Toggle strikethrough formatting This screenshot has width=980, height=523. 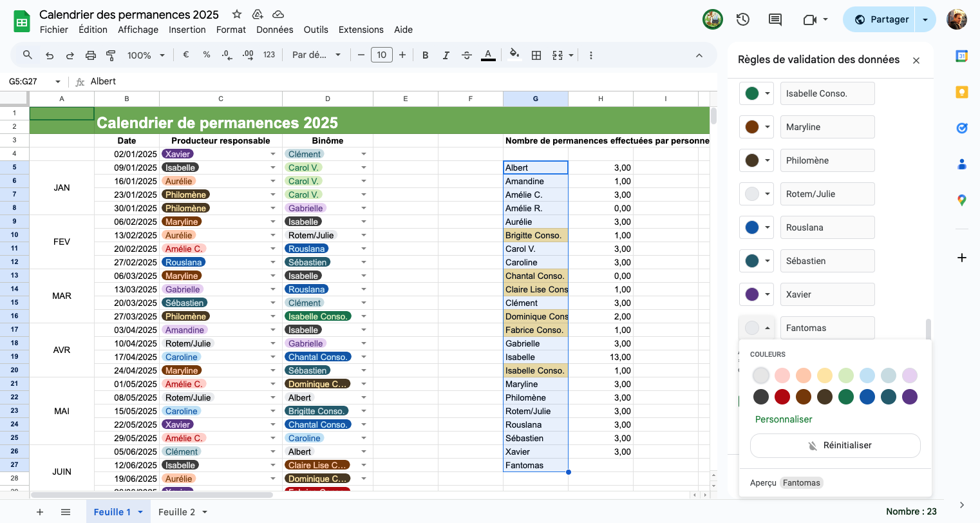[467, 55]
